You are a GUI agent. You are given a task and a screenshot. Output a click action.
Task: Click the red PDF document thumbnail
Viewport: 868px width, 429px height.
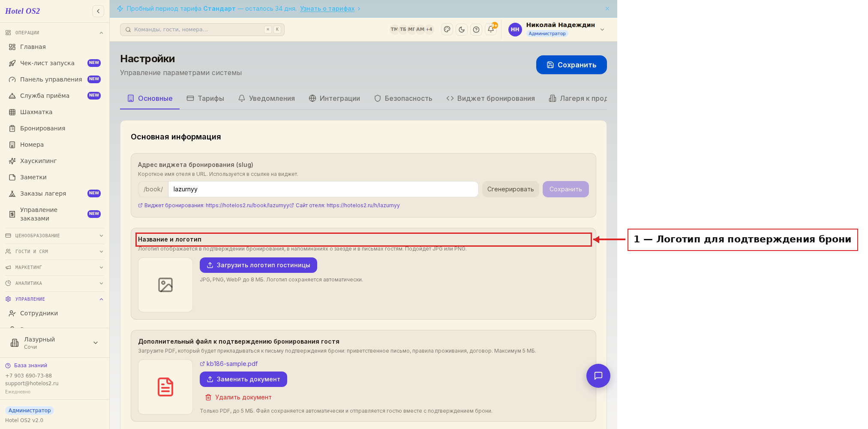coord(165,387)
